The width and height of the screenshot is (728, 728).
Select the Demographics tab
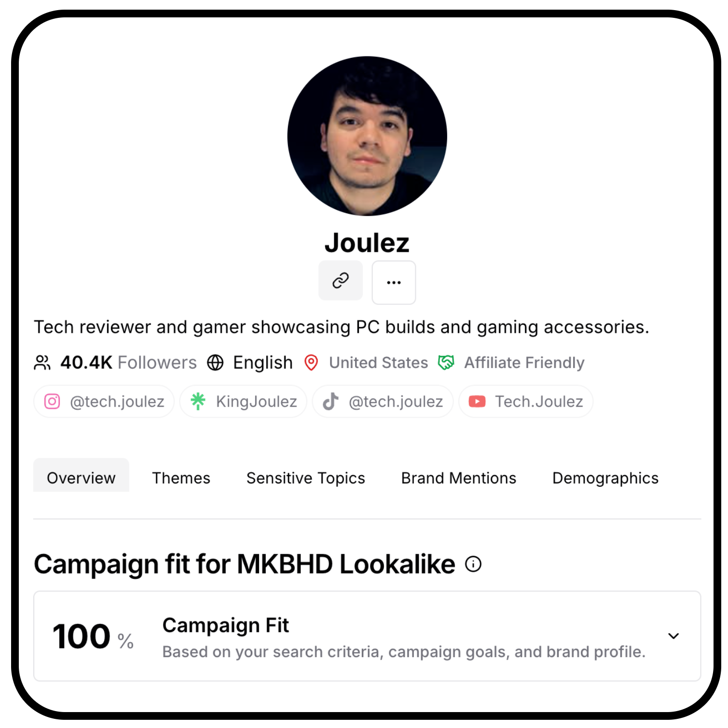click(605, 478)
